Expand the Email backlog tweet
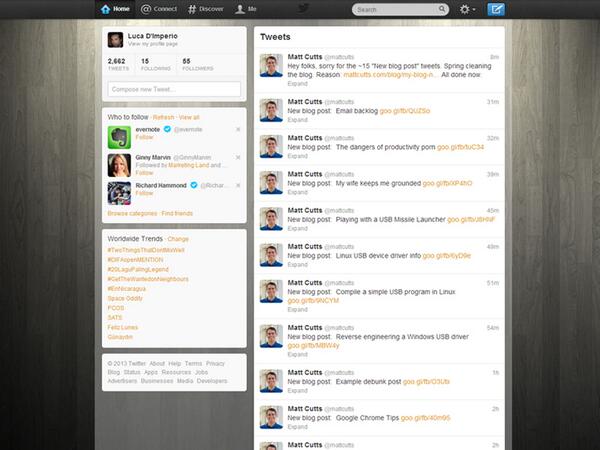Screen dimensions: 600x450 297,120
